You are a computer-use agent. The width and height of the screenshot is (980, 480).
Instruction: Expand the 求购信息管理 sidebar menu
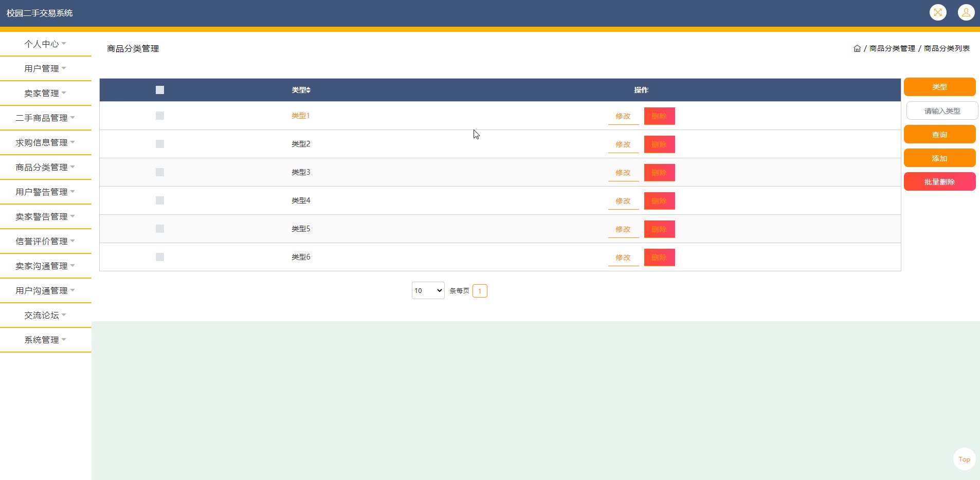[x=45, y=142]
